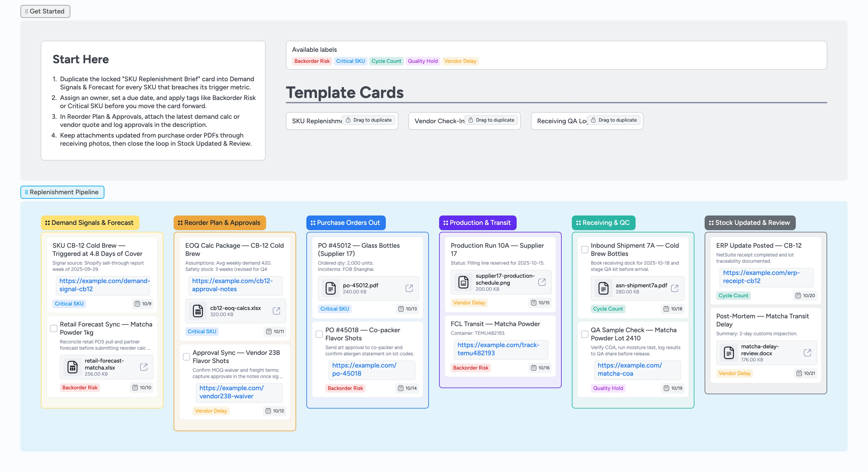868x472 pixels.
Task: Open retail-forecast-matcha.xlsx with the external link icon
Action: (x=144, y=367)
